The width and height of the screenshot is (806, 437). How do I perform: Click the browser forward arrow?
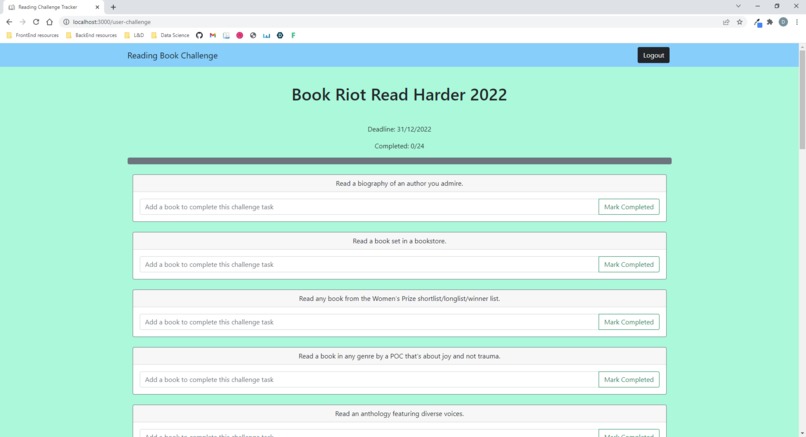[22, 22]
